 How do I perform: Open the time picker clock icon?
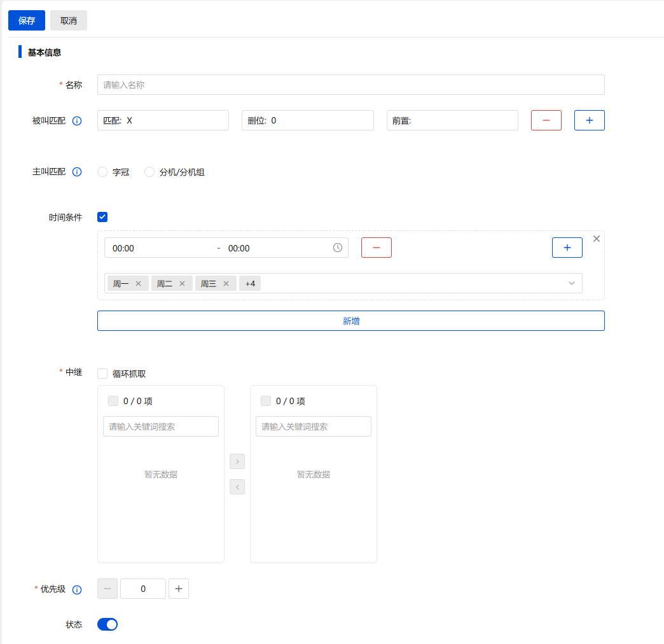point(338,248)
